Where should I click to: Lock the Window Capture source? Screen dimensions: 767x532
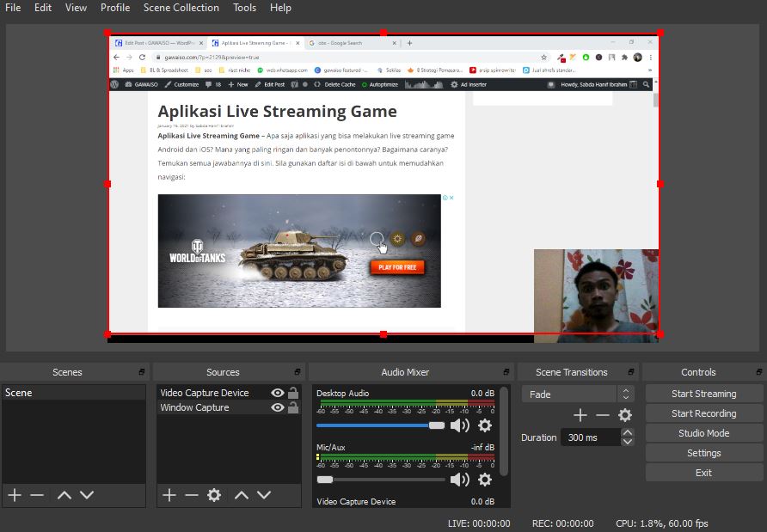pyautogui.click(x=293, y=407)
